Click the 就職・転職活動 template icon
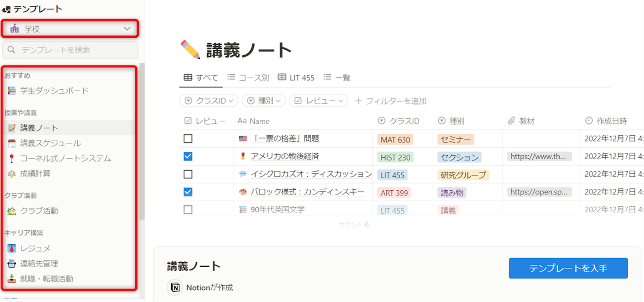644x302 pixels. coord(12,279)
